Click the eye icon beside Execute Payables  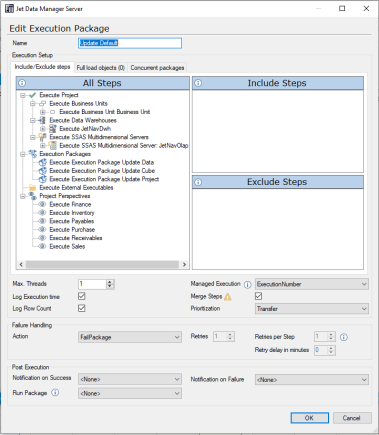pos(42,221)
